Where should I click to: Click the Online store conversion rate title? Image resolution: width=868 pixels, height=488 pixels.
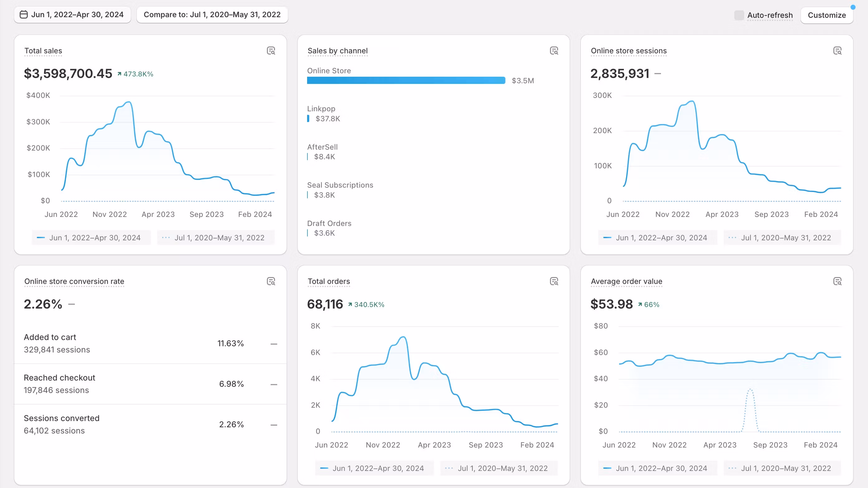(74, 281)
